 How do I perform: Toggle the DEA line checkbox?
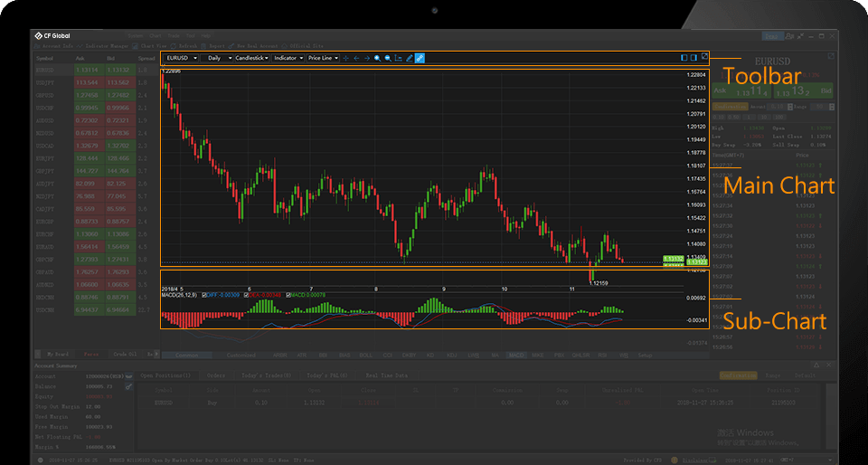click(x=244, y=295)
